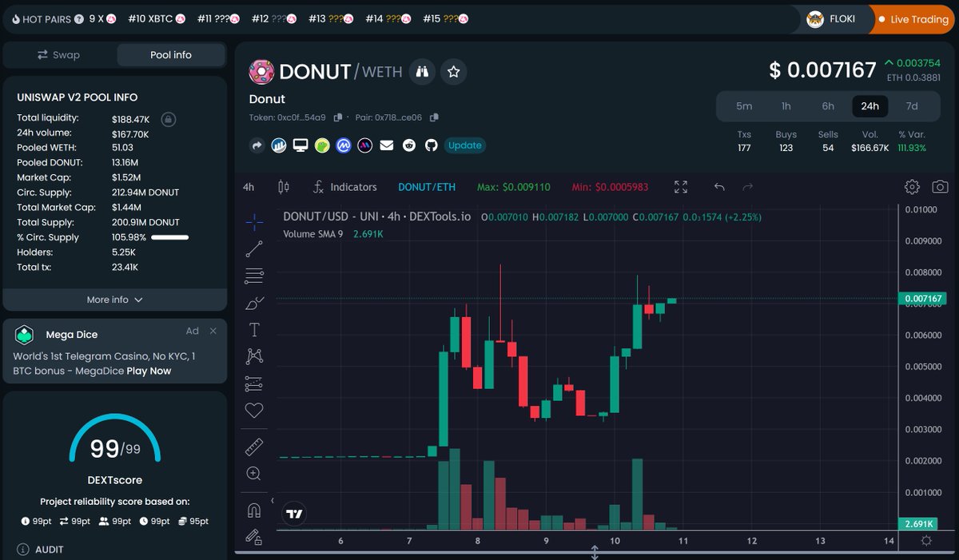Visit the project website monitor icon

pyautogui.click(x=300, y=145)
